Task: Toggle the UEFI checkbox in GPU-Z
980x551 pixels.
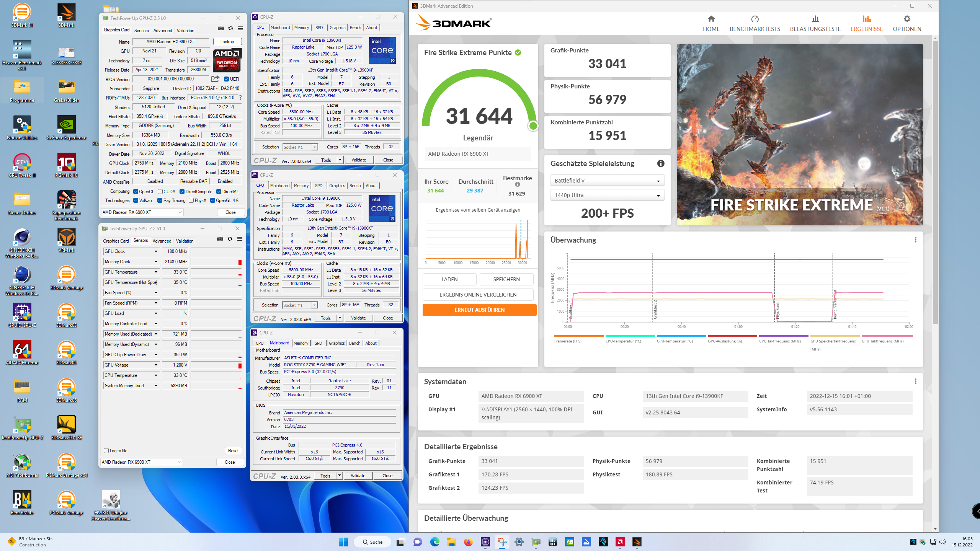Action: [226, 79]
